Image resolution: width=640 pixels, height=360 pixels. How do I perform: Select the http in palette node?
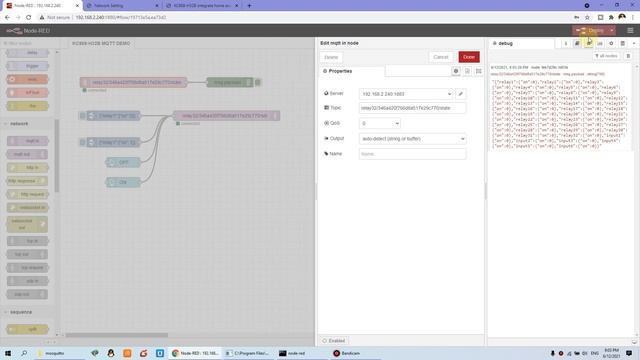28,167
